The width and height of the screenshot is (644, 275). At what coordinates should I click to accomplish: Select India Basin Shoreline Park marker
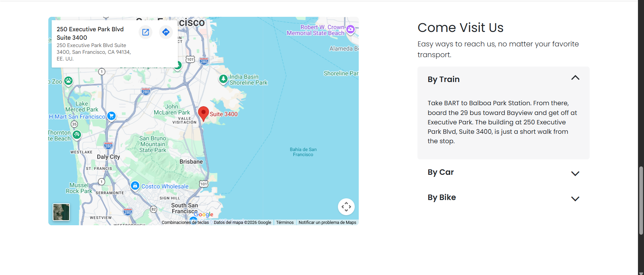coord(223,79)
